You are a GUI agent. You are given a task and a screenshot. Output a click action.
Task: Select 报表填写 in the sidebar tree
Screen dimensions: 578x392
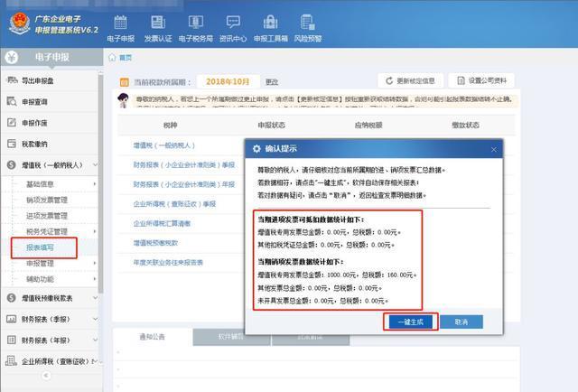(x=41, y=244)
